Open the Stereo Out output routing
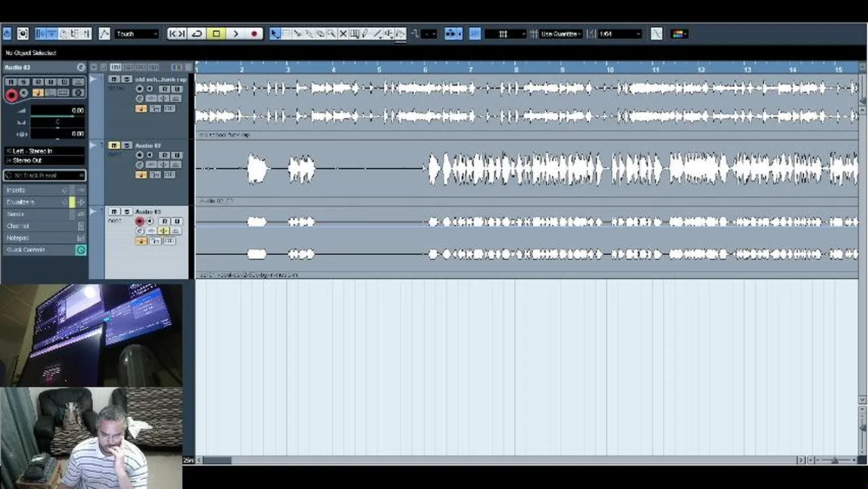Screen dimensions: 868x489 pyautogui.click(x=44, y=160)
